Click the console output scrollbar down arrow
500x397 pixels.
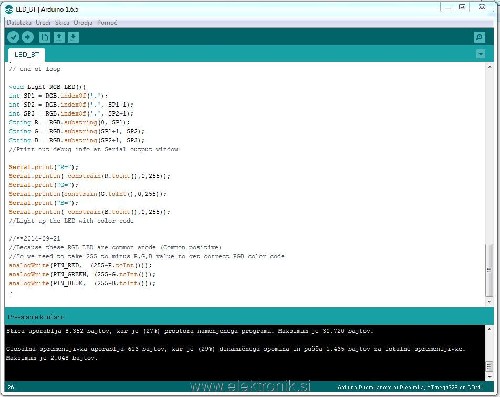click(489, 377)
